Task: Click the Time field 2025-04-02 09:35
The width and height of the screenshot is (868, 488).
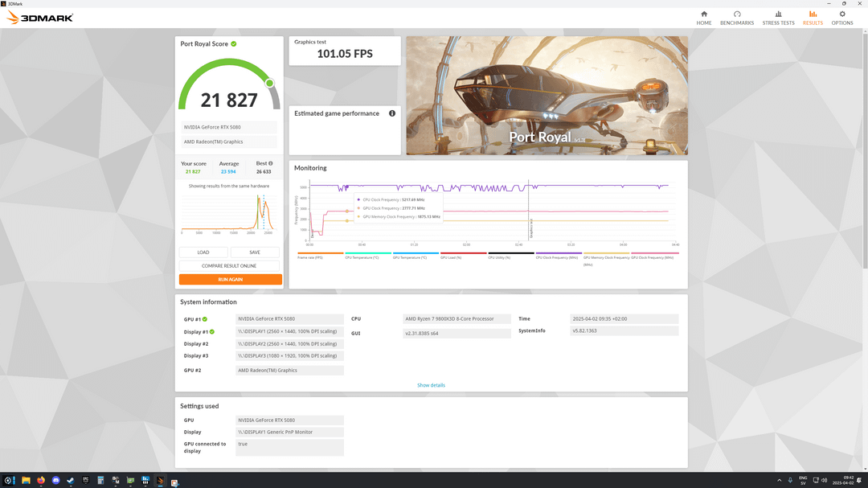Action: click(x=624, y=319)
